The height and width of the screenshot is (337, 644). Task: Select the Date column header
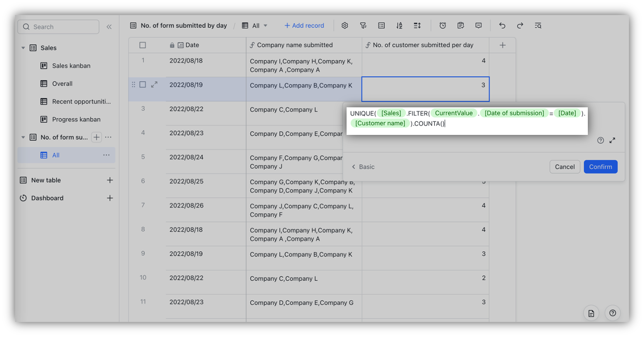206,45
